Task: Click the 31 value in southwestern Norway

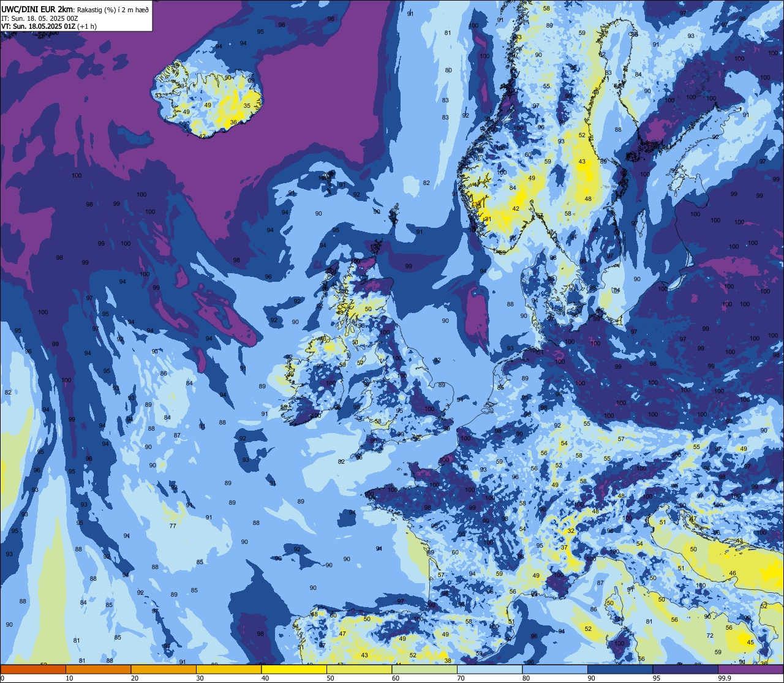Action: click(488, 219)
